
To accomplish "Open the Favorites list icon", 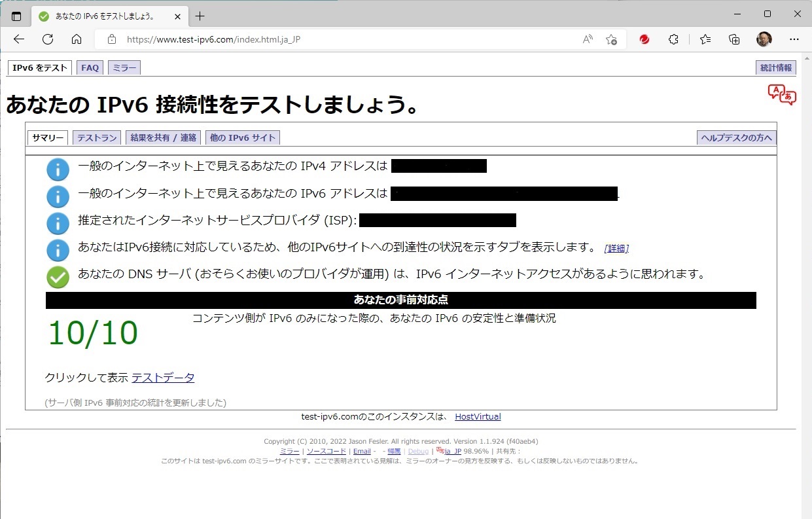I will pos(705,39).
